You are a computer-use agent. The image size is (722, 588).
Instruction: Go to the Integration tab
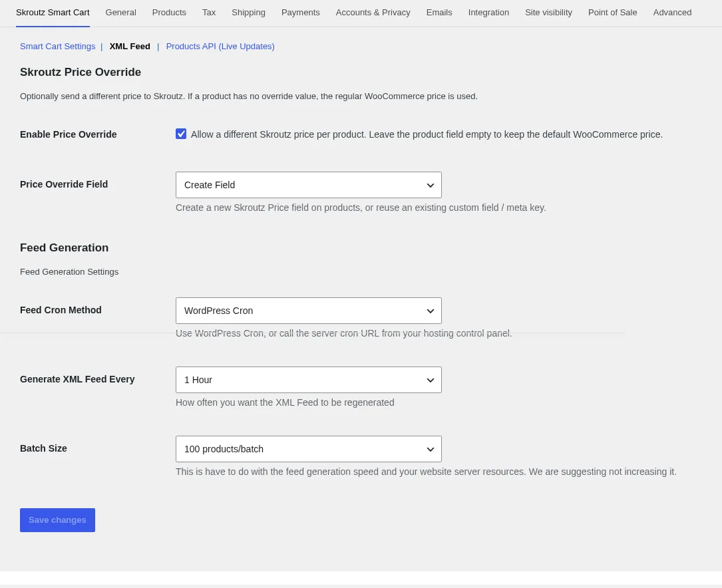pos(488,13)
